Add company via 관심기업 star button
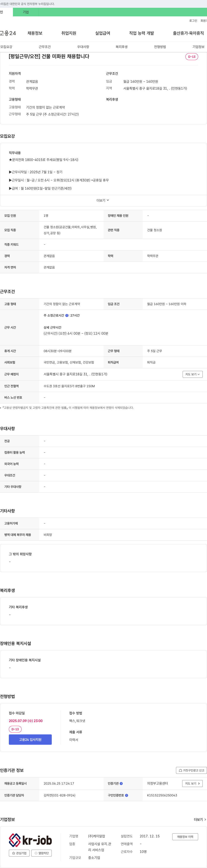This screenshot has width=207, height=868. [x=19, y=853]
